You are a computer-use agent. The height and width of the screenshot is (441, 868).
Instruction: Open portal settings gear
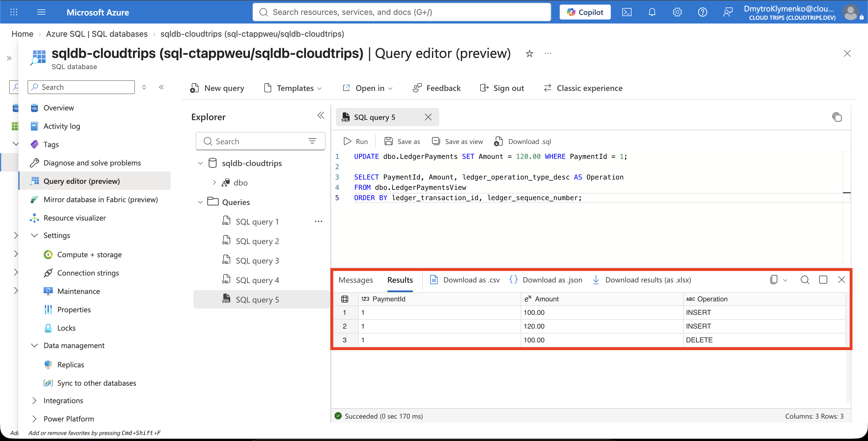coord(677,12)
